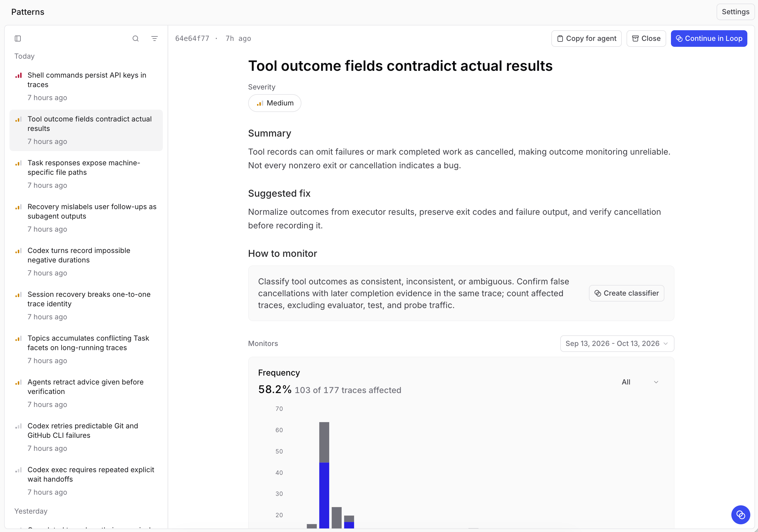Click the clipboard icon in Copy for agent

click(x=560, y=39)
